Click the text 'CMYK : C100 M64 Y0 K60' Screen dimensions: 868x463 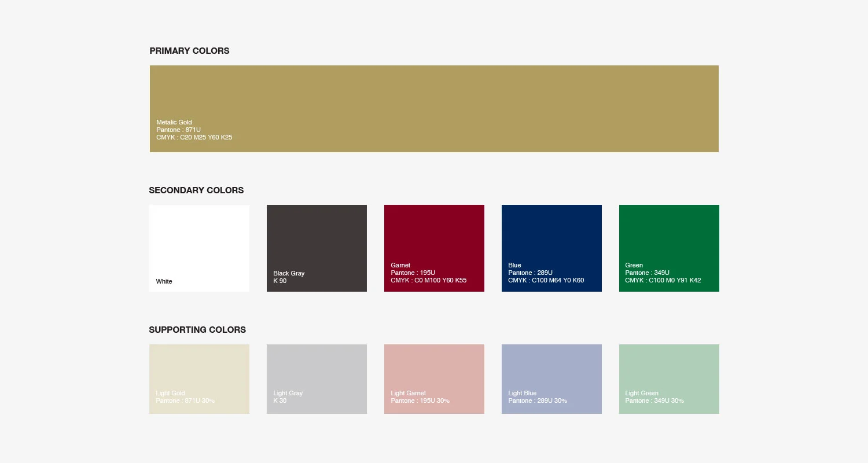click(546, 281)
